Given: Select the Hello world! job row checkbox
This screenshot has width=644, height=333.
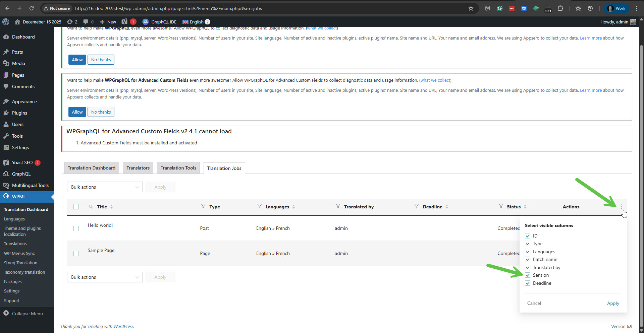Looking at the screenshot, I should [x=76, y=228].
